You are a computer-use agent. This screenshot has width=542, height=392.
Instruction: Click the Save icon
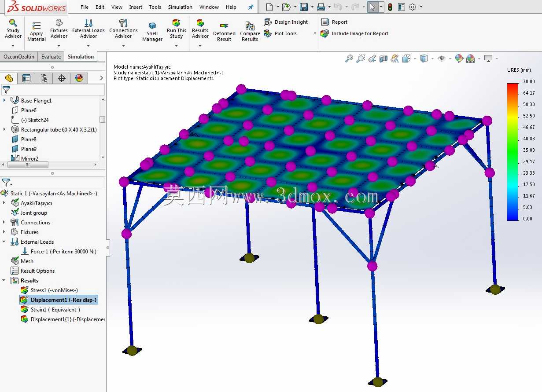(304, 7)
